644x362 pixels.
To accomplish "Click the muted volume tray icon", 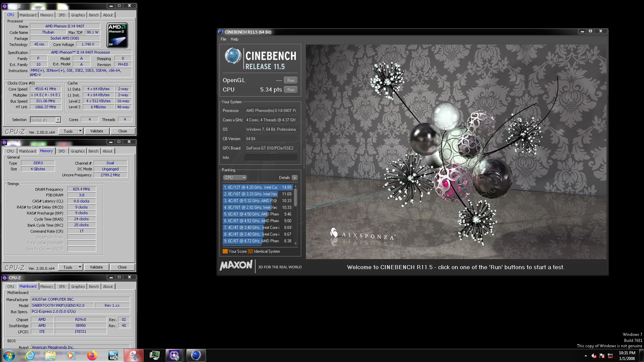I will [x=594, y=356].
